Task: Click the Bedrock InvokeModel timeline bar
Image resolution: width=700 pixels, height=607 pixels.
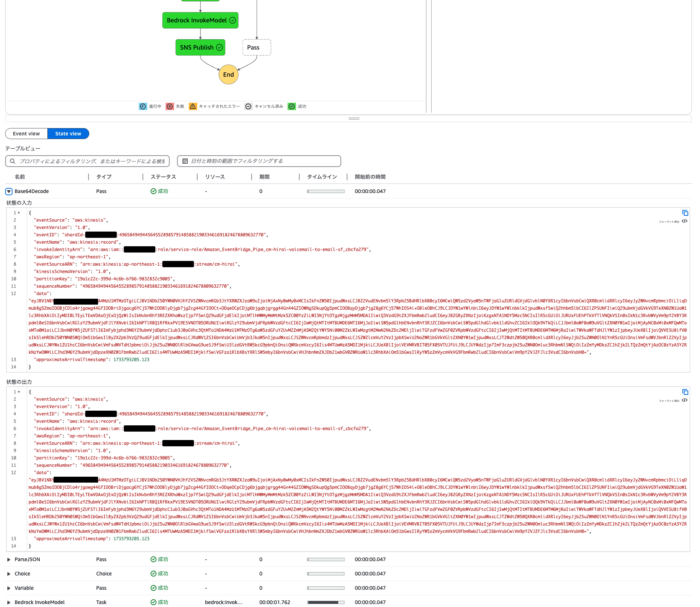Action: [x=326, y=602]
